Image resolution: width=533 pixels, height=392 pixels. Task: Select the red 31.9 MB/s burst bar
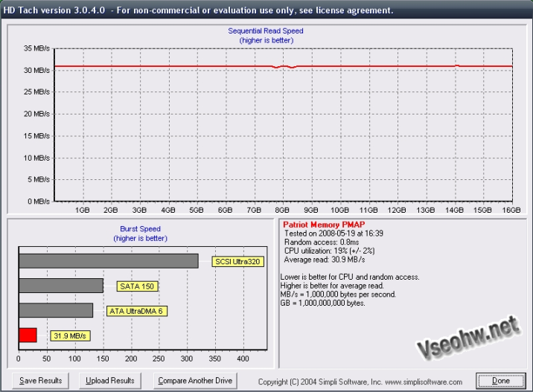pyautogui.click(x=28, y=335)
